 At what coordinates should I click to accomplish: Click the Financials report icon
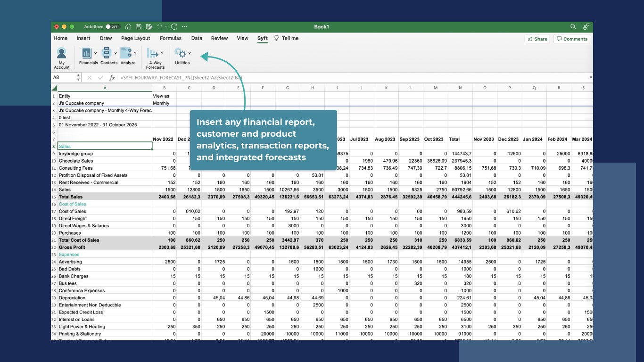tap(86, 53)
